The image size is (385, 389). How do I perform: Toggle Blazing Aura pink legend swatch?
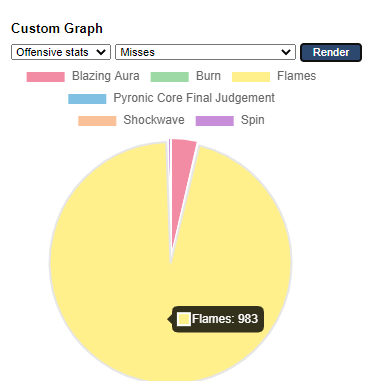coord(46,77)
